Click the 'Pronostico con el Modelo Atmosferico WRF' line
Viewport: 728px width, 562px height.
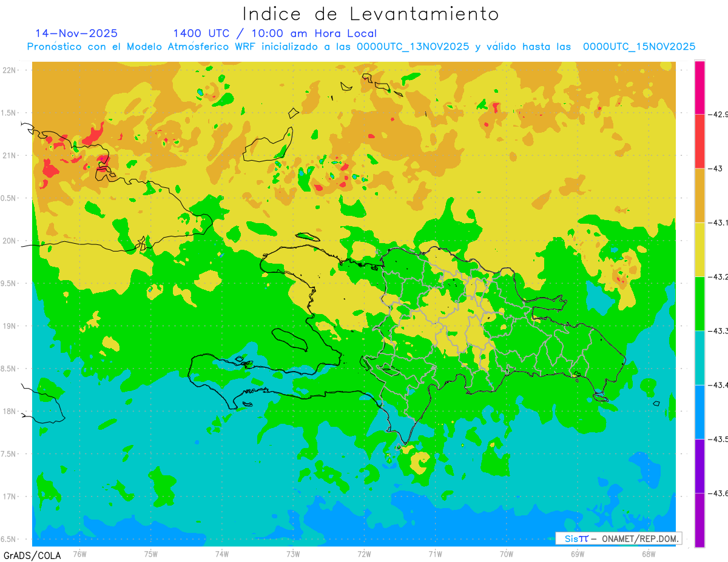362,47
